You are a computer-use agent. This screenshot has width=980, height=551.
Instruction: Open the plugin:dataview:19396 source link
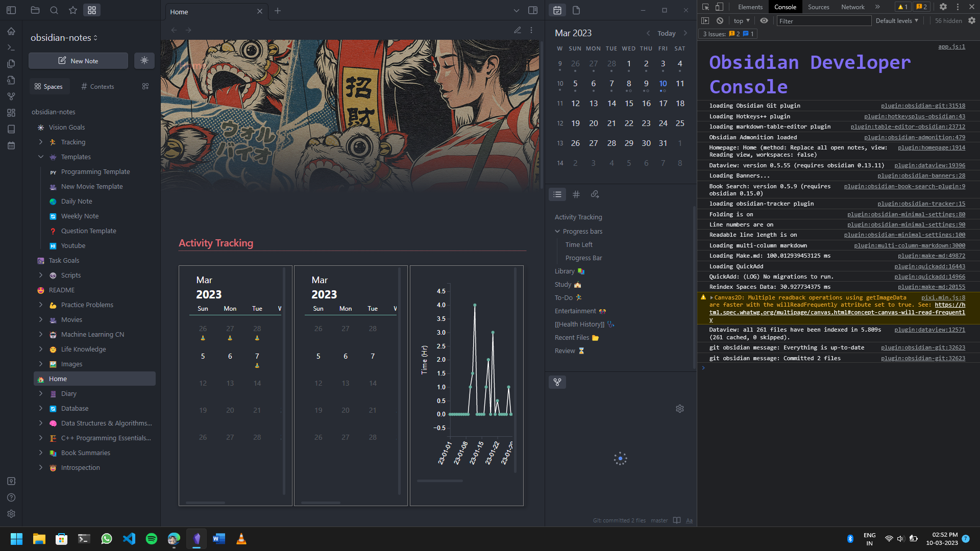[x=929, y=165]
